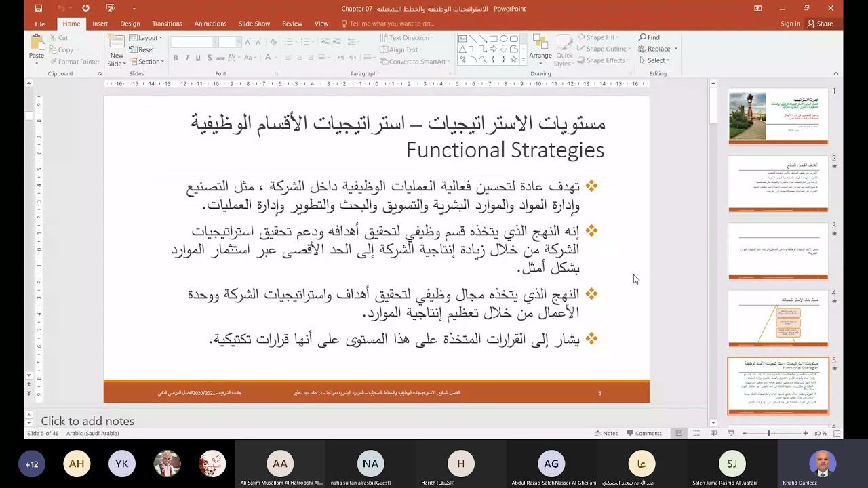
Task: Click the Redo repeat icon in title bar
Action: click(85, 8)
